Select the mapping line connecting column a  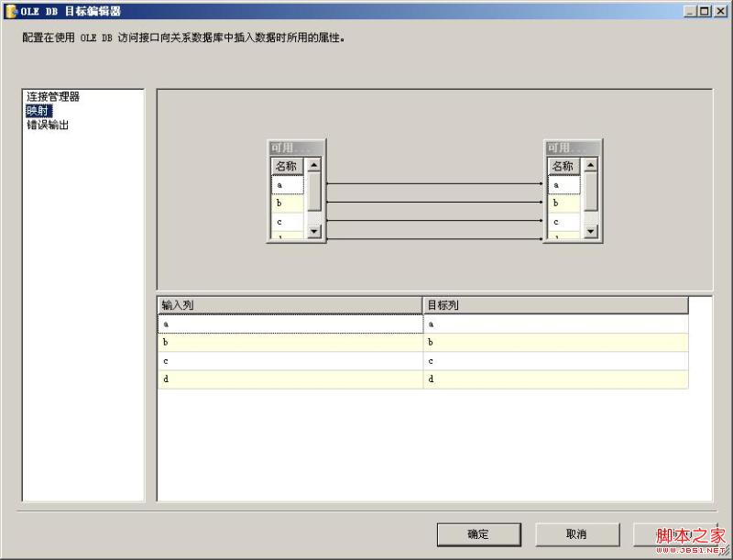(434, 184)
